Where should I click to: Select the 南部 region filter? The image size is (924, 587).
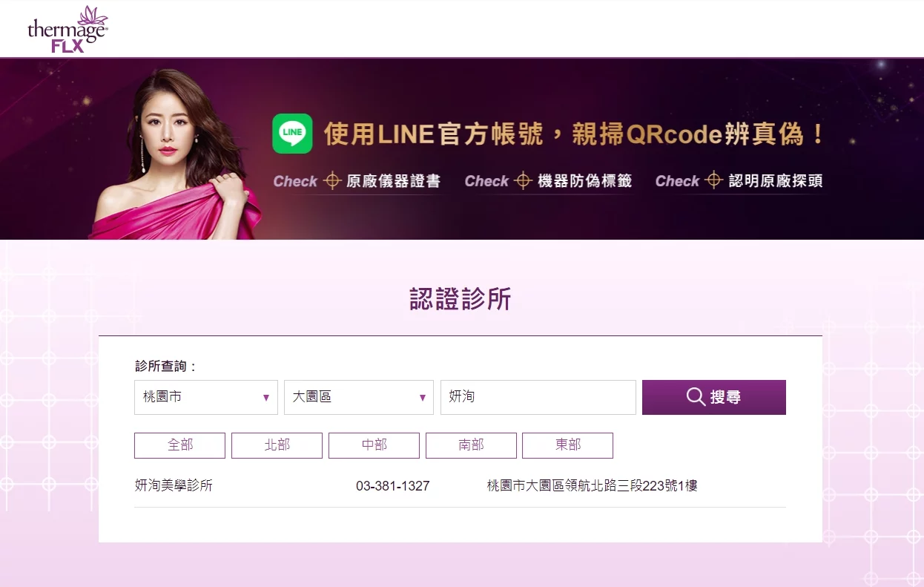coord(471,445)
